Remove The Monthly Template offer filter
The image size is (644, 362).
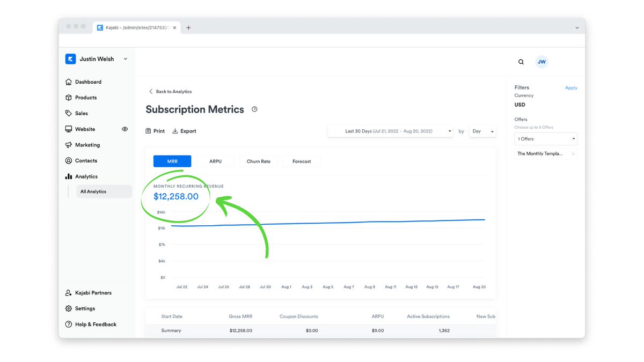573,154
